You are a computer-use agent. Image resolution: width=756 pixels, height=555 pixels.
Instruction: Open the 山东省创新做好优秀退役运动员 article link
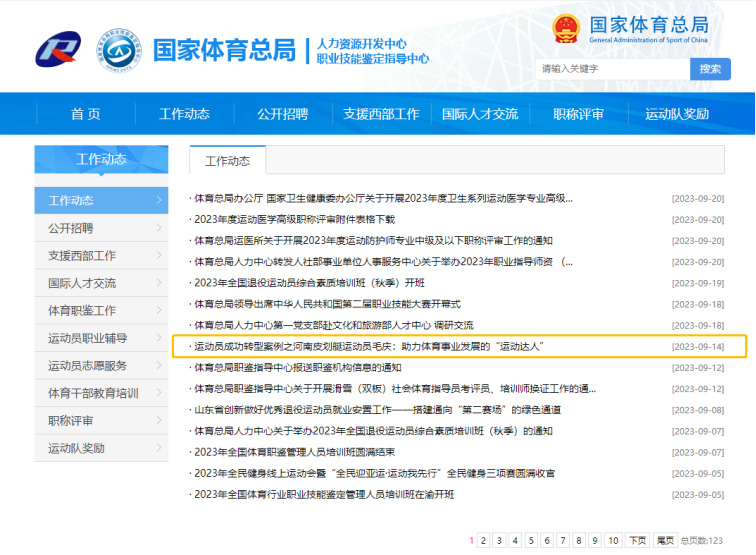[x=377, y=410]
